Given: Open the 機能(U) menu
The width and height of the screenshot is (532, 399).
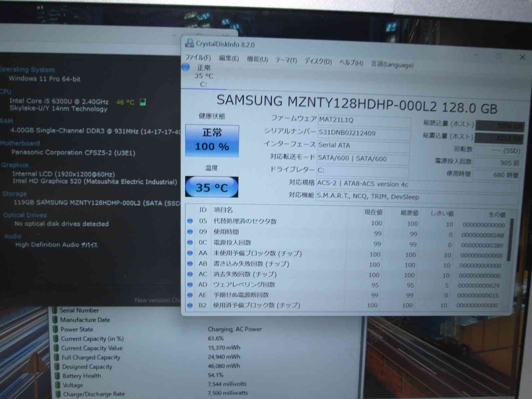Looking at the screenshot, I should (257, 59).
